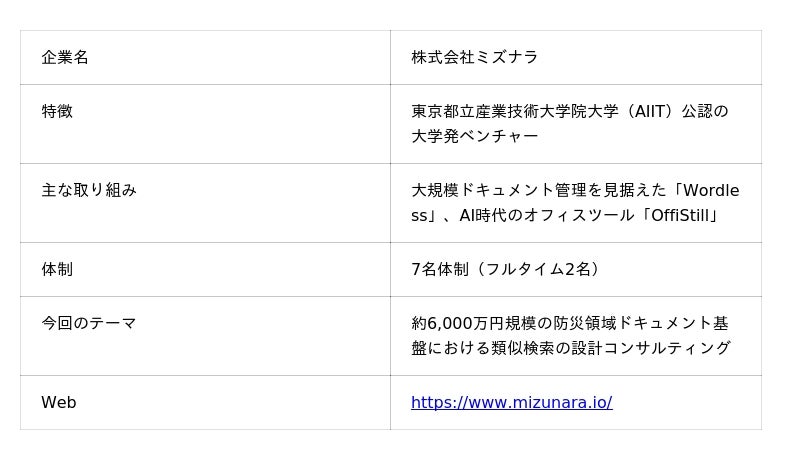Click the 企業名 row label
800x460 pixels.
click(x=65, y=58)
